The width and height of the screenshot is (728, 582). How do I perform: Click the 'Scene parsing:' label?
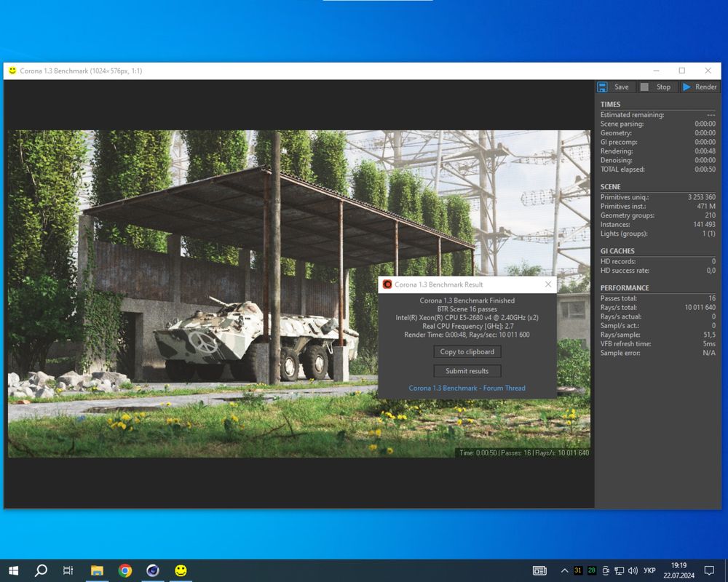[622, 124]
